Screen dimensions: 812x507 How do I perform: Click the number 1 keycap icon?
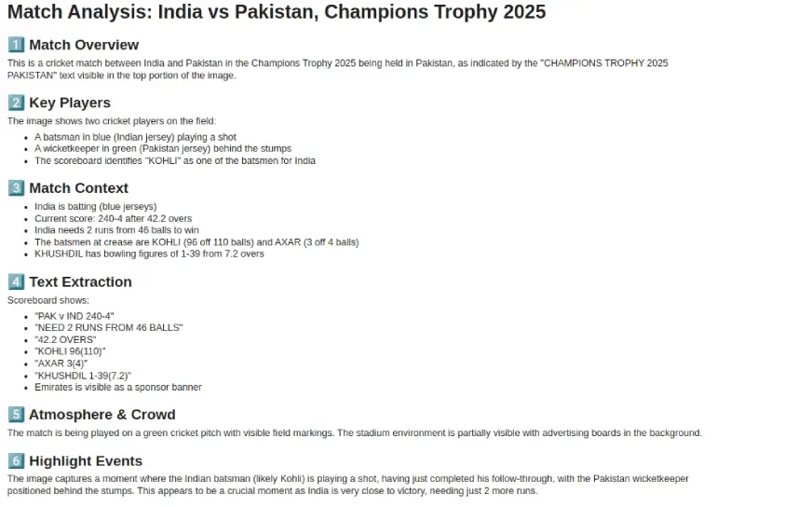(x=16, y=45)
